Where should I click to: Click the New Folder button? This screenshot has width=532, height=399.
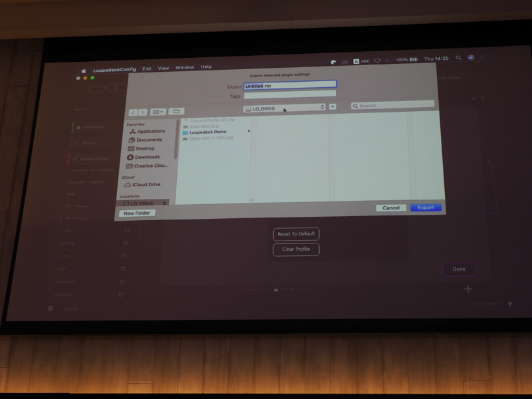(137, 213)
